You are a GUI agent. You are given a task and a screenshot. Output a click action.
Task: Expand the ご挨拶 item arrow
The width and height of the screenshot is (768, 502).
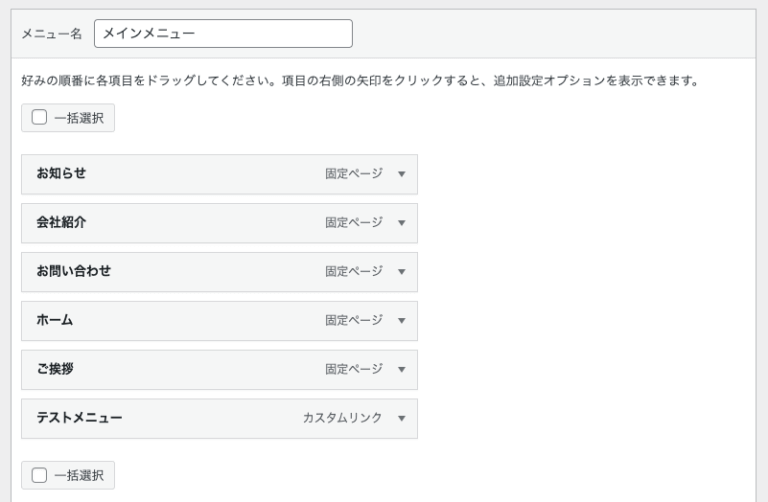(402, 370)
